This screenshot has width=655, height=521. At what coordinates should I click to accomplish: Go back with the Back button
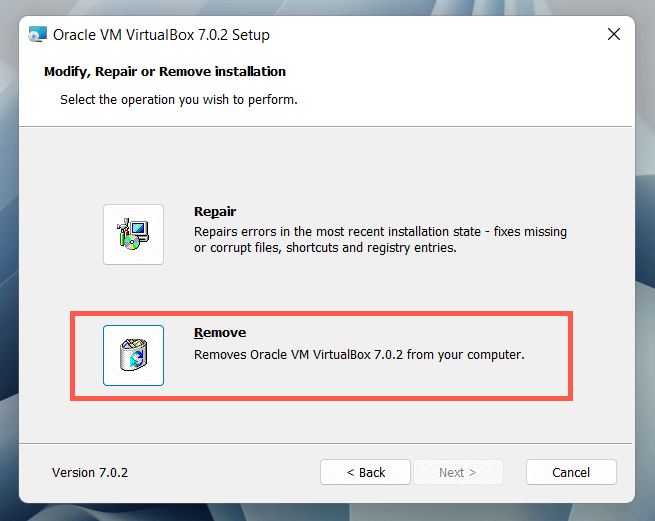point(366,472)
